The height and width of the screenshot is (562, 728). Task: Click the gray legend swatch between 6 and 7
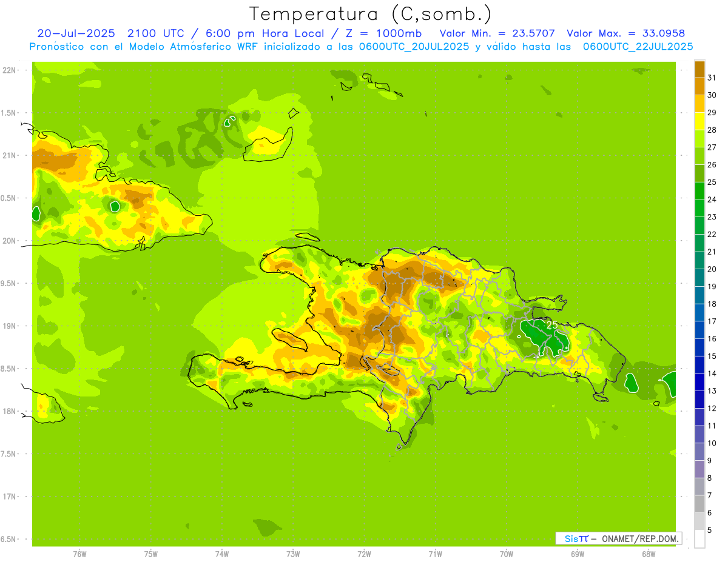[699, 504]
